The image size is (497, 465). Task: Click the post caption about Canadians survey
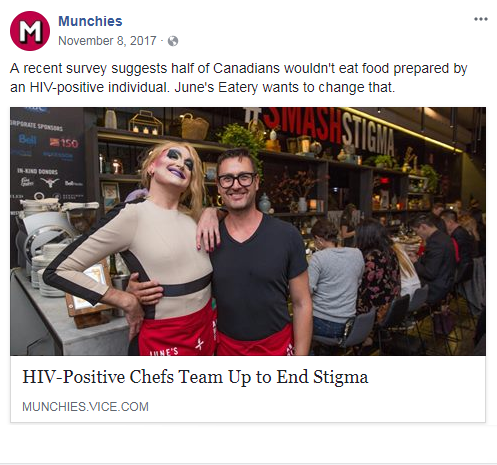[x=238, y=78]
